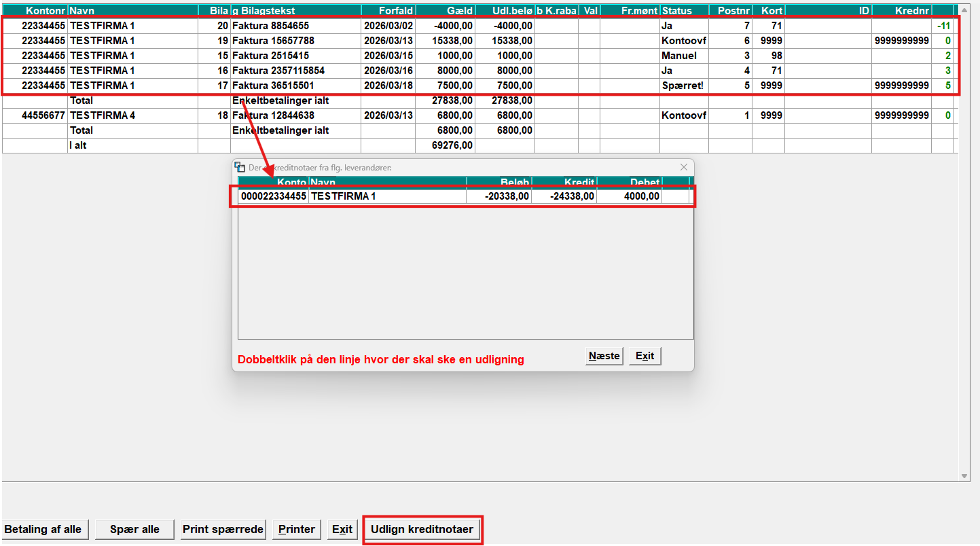Click green value -11 in last column
The image size is (980, 546).
(944, 26)
